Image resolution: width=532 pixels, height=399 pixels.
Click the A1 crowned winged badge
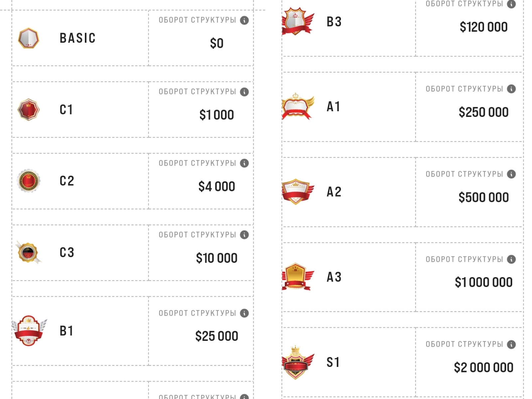click(x=297, y=106)
